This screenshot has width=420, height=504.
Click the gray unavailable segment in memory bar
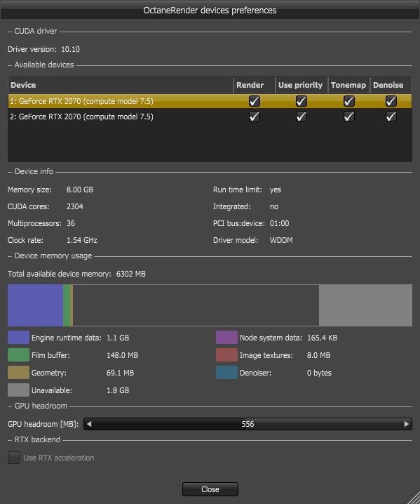[366, 305]
